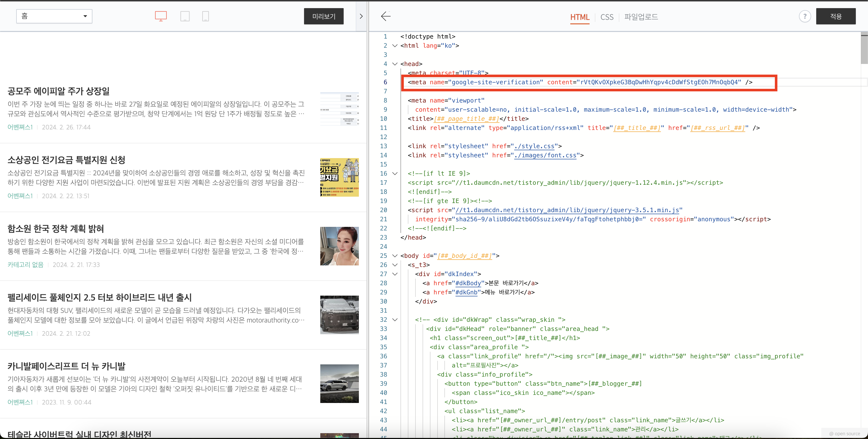Click the 적용 apply button
This screenshot has width=868, height=439.
point(836,16)
